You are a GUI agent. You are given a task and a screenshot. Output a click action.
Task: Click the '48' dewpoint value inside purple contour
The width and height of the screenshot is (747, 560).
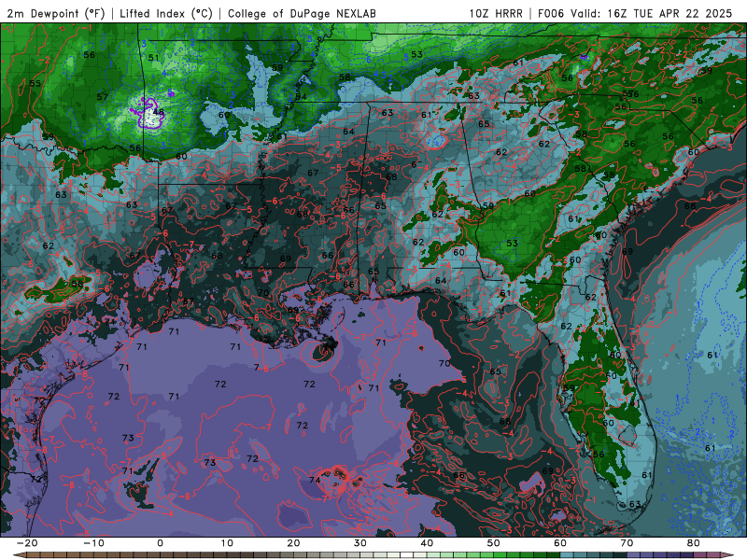tap(158, 112)
